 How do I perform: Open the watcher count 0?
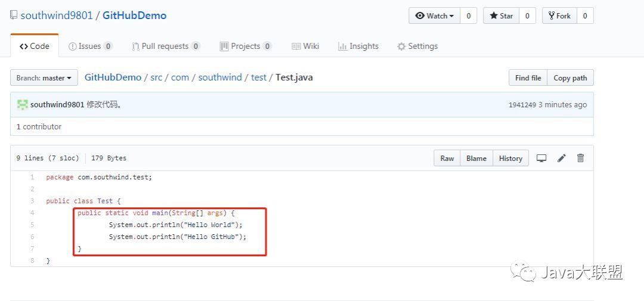(468, 15)
